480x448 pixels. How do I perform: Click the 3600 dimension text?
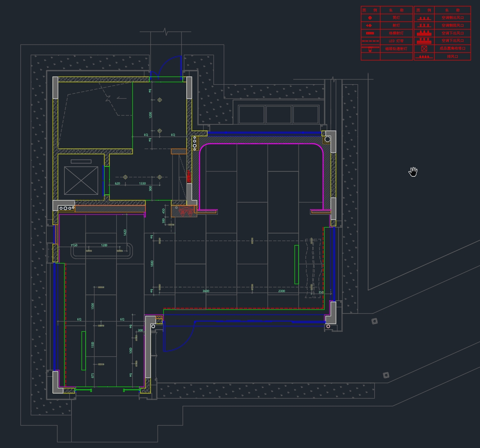click(x=206, y=291)
